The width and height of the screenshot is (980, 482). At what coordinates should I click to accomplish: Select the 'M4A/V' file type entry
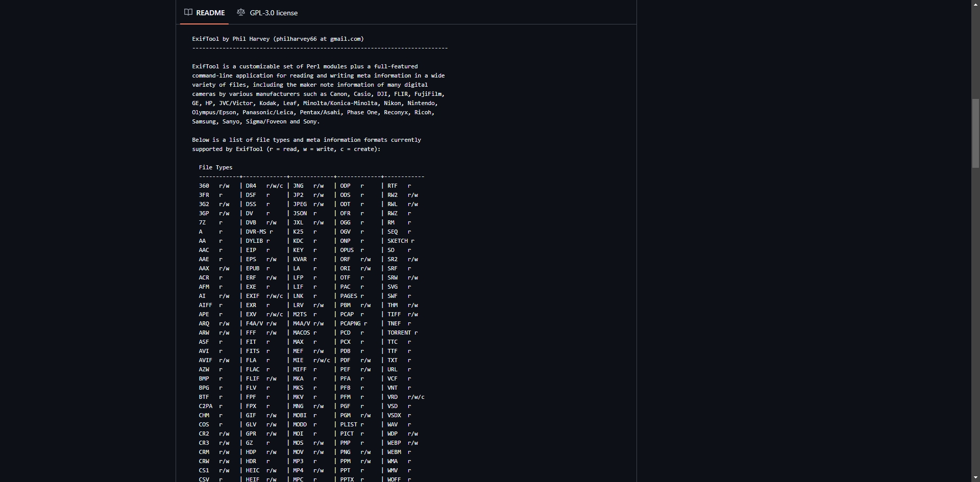click(x=301, y=323)
